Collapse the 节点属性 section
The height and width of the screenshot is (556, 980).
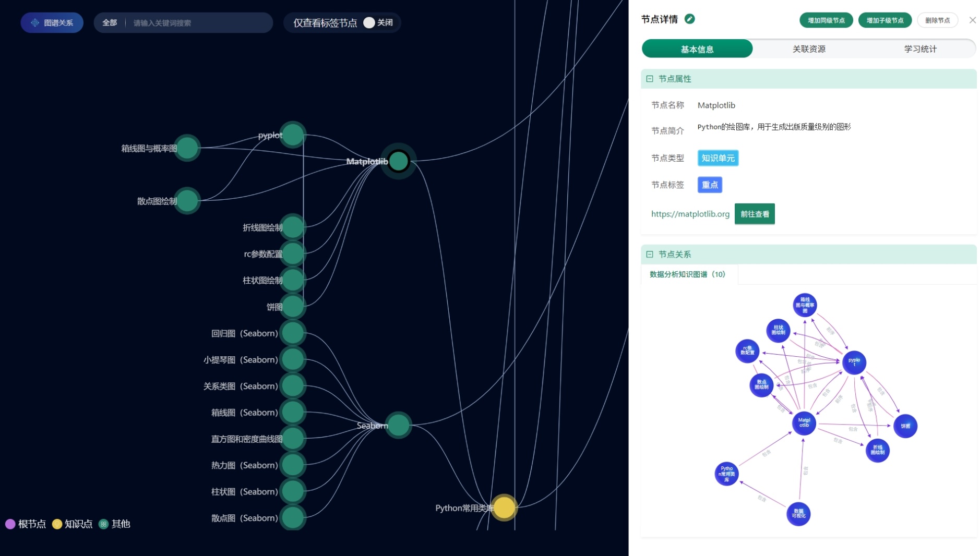650,79
